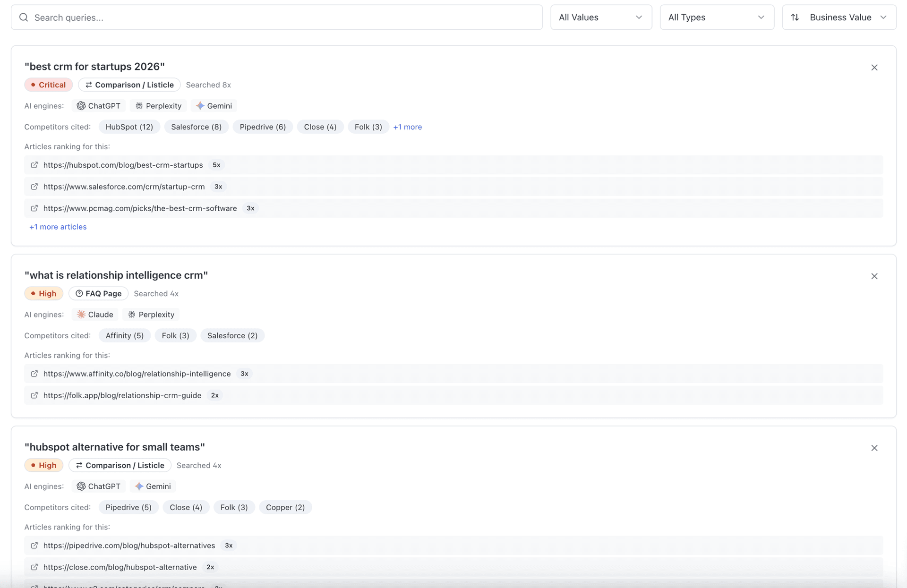Click the Claude AI engine chip
The width and height of the screenshot is (907, 588).
click(95, 315)
